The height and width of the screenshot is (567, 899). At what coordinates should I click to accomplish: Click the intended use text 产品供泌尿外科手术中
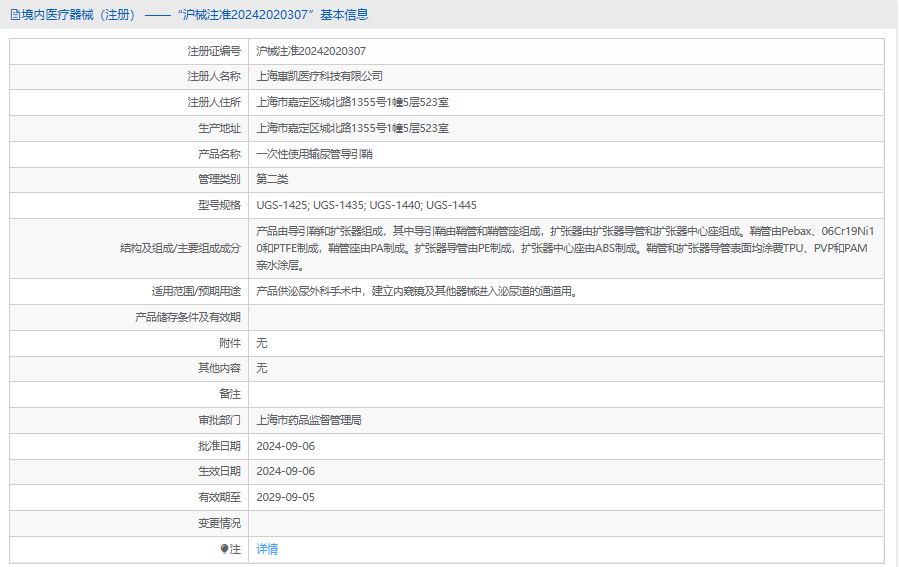417,291
